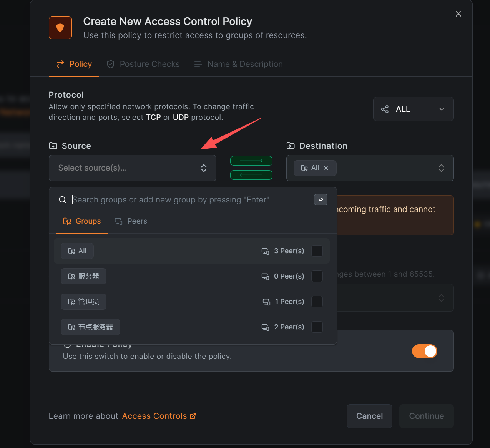Expand the Destination group selector
490x448 pixels.
(441, 168)
